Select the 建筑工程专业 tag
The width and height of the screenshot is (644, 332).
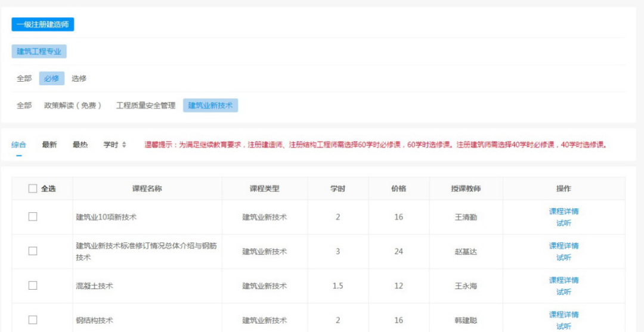pyautogui.click(x=39, y=51)
